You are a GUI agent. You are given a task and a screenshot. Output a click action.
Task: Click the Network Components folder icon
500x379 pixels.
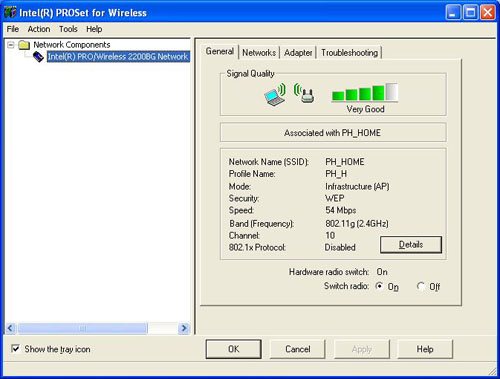(24, 45)
